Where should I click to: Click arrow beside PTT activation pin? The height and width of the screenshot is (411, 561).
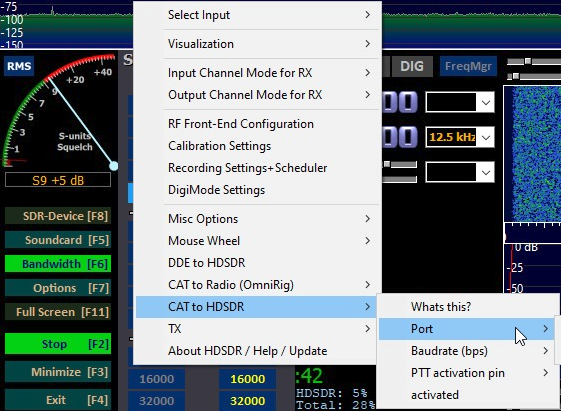pos(546,373)
